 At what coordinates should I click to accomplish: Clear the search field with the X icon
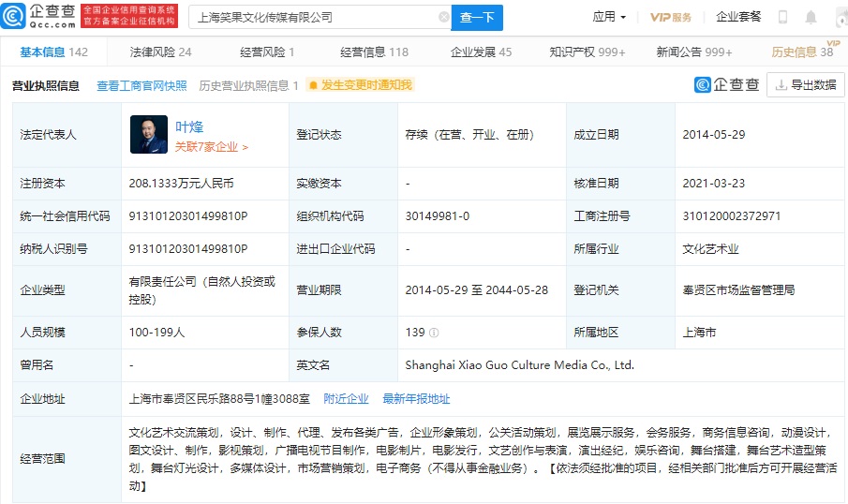click(x=443, y=17)
